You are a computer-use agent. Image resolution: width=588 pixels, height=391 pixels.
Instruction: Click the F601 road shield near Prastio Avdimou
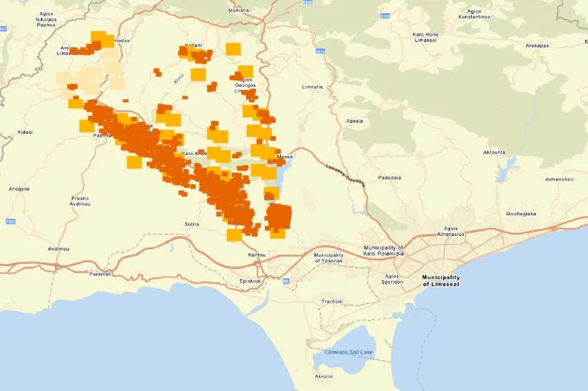point(9,221)
